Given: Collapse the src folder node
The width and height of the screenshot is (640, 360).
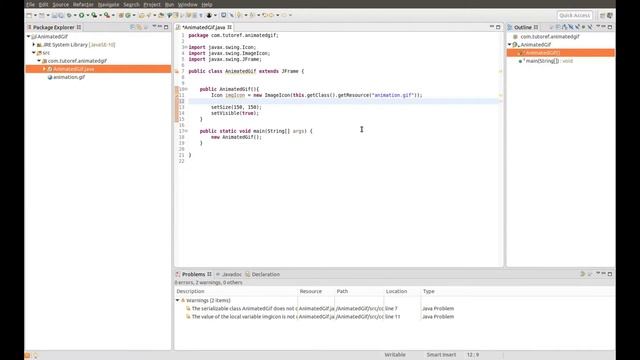Looking at the screenshot, I should pyautogui.click(x=34, y=53).
